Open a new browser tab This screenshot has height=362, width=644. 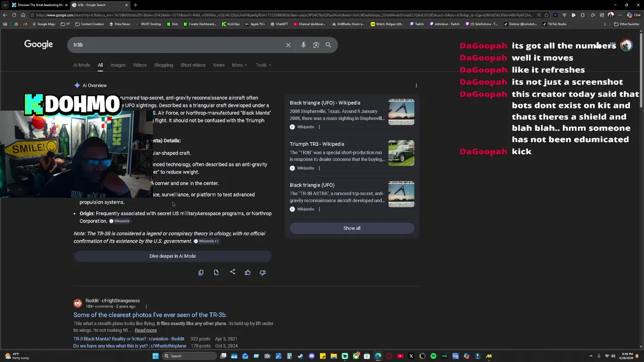(135, 5)
